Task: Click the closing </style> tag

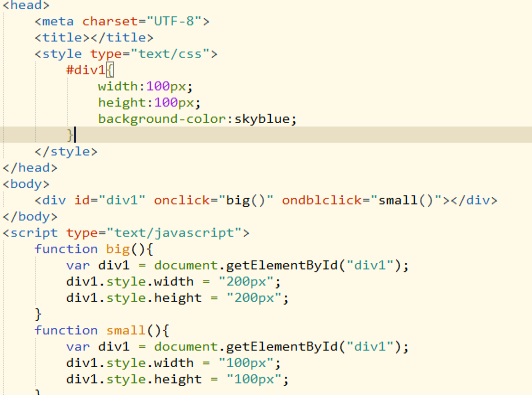Action: pos(66,152)
